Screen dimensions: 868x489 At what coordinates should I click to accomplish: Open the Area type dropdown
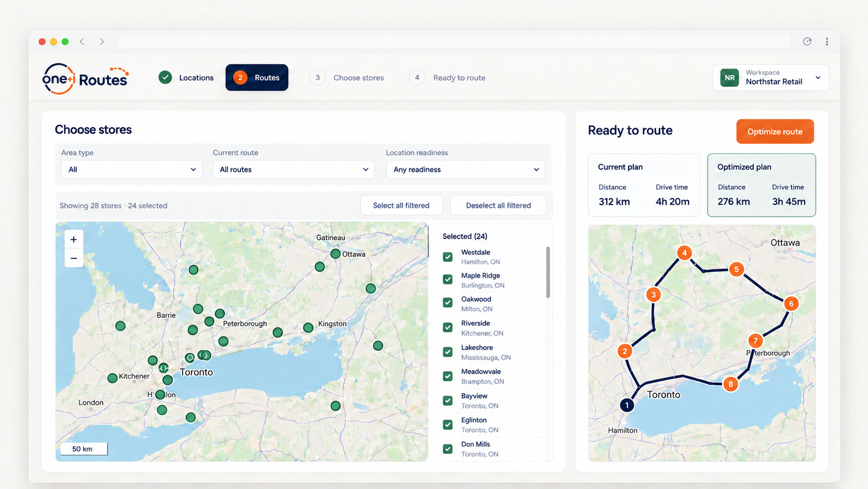coord(131,169)
